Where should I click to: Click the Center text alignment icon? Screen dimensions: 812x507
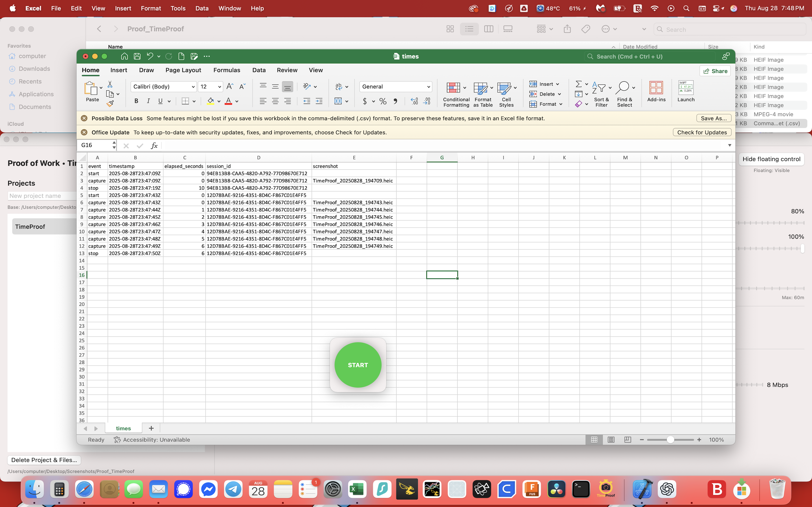click(275, 101)
